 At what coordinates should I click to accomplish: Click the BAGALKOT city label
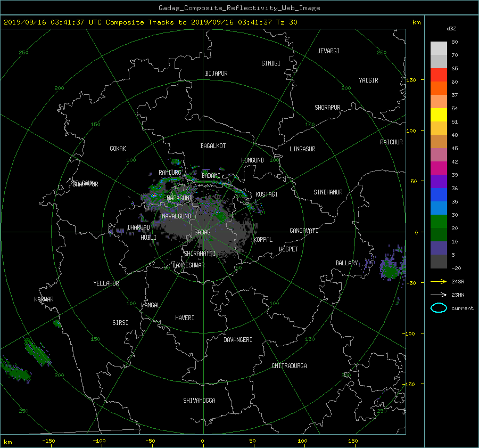(x=213, y=146)
